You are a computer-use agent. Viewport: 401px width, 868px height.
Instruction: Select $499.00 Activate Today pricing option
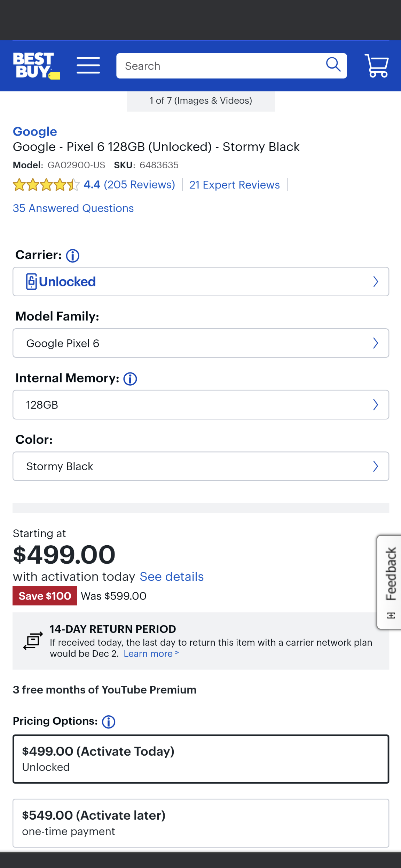point(201,759)
